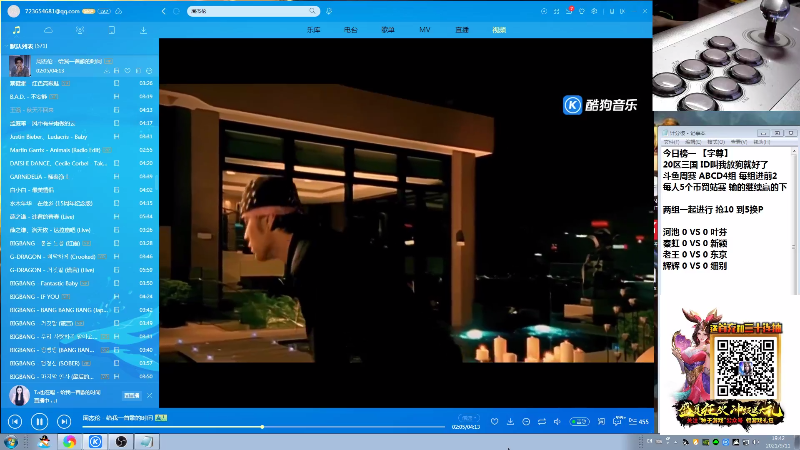
Task: Change the loop playback mode
Action: 542,421
